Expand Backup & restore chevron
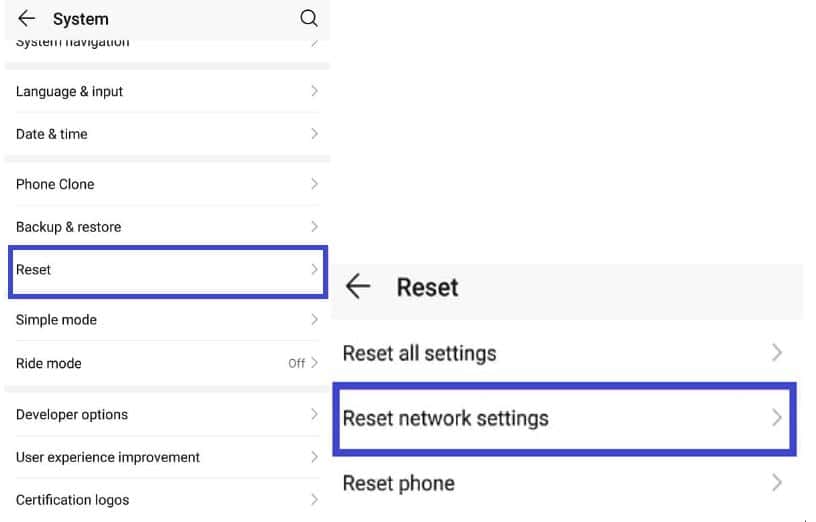Image resolution: width=816 pixels, height=522 pixels. [x=314, y=226]
